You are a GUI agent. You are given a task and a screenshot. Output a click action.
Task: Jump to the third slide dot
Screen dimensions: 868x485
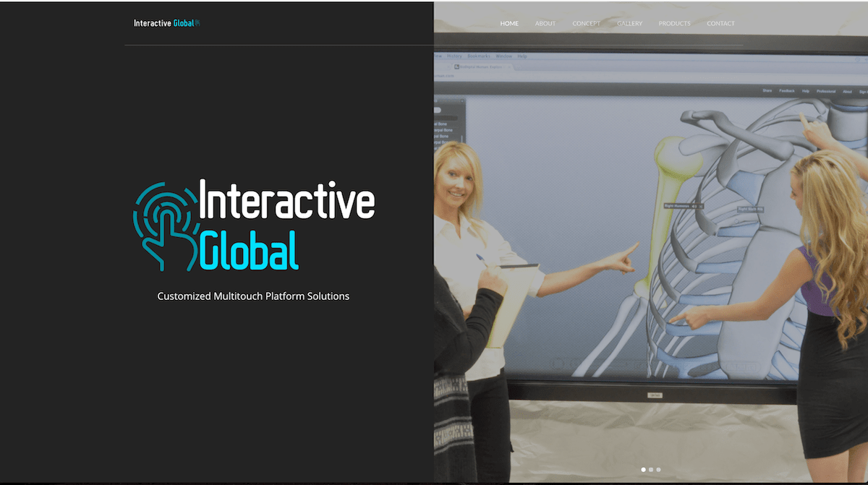point(658,470)
